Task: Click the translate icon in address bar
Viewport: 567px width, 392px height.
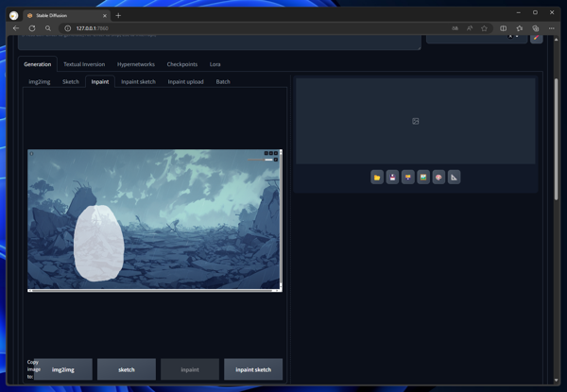Action: click(x=455, y=28)
